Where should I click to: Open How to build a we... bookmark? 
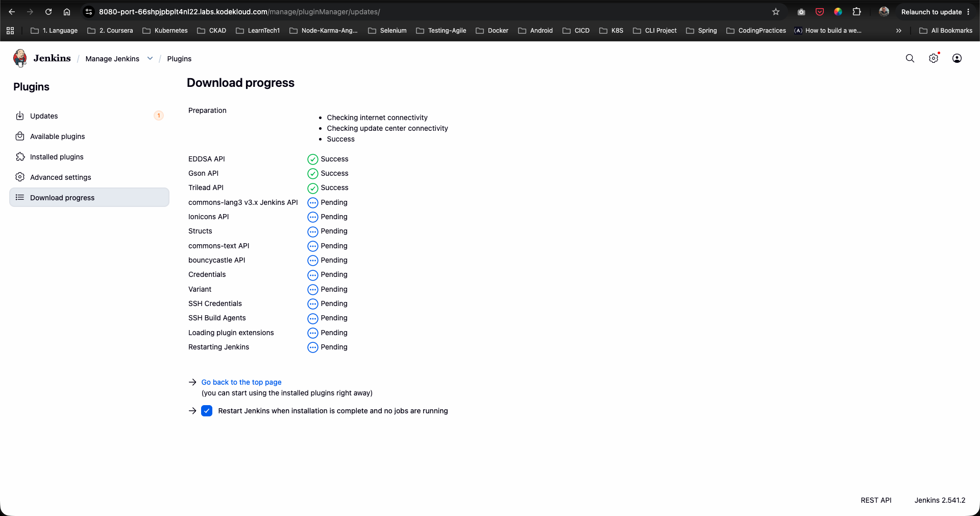pos(828,31)
